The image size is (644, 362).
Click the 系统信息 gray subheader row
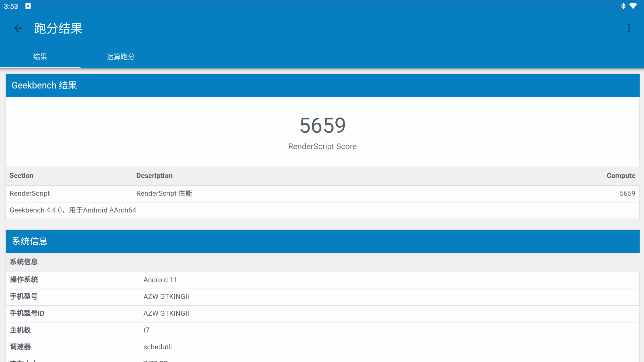(x=322, y=262)
